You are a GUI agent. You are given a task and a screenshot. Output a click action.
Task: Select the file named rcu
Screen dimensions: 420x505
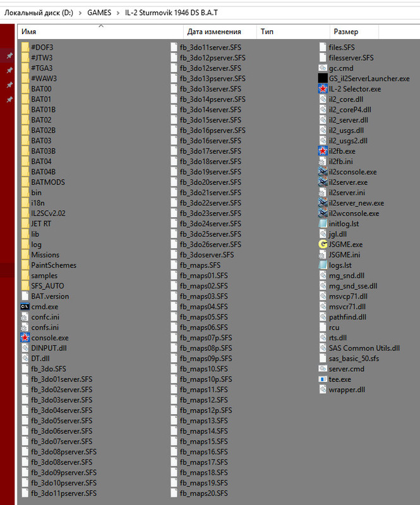(334, 328)
